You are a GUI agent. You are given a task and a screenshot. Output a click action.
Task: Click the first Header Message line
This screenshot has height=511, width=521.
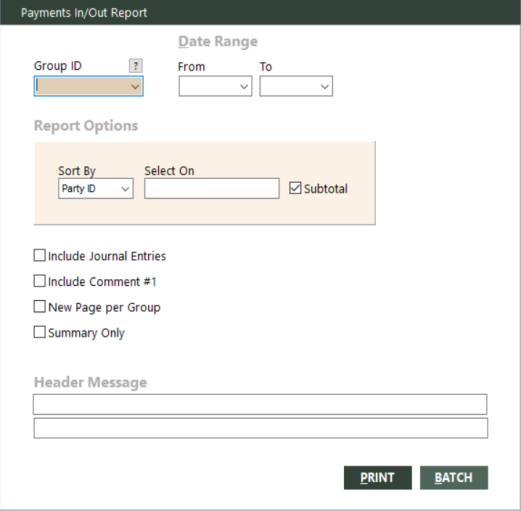coord(260,404)
